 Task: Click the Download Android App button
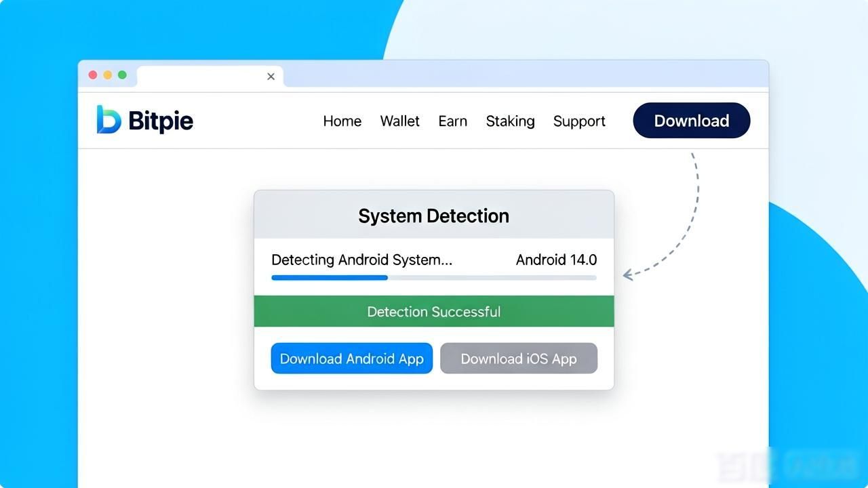click(x=352, y=359)
